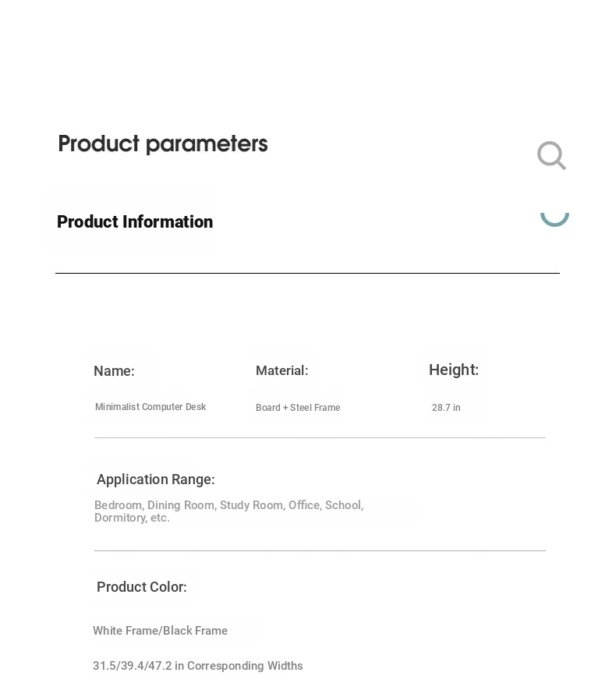616x683 pixels.
Task: Click the gray divider below the Name row
Action: pyautogui.click(x=320, y=437)
